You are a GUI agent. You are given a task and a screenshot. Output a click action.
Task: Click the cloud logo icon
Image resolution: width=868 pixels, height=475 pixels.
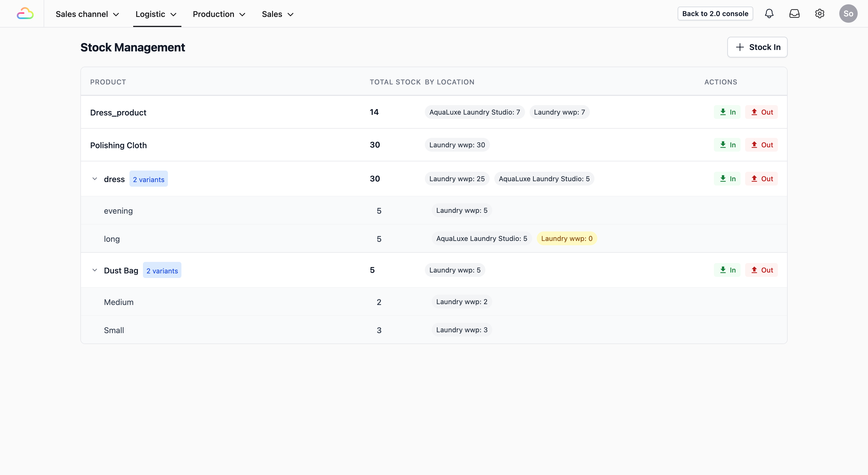[25, 14]
